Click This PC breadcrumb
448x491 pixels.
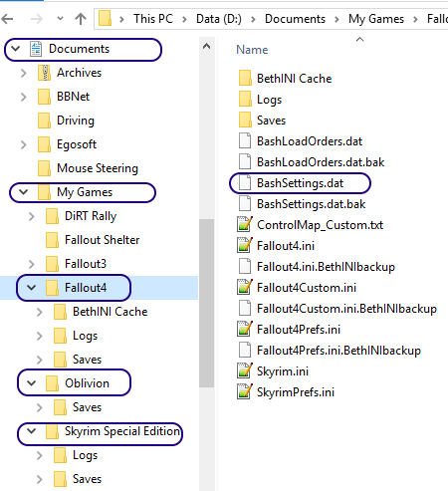[x=153, y=19]
